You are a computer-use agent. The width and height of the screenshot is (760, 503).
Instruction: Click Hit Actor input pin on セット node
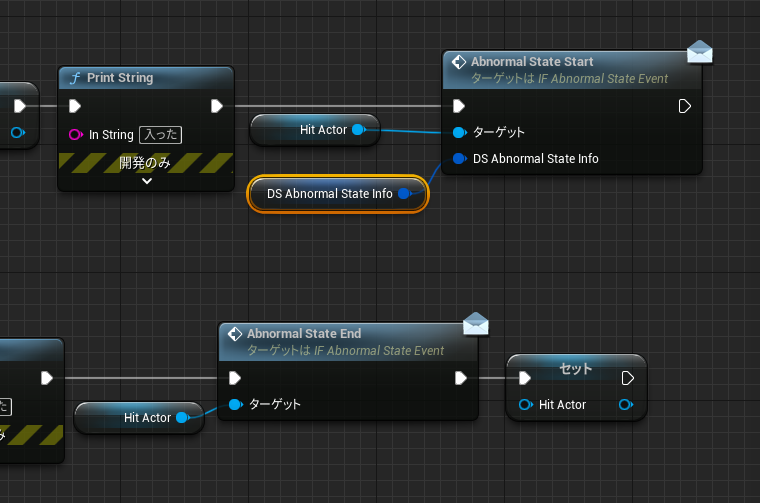(x=526, y=404)
